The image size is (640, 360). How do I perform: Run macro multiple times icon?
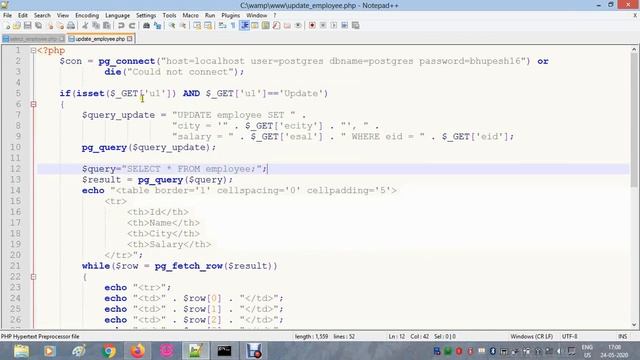click(x=344, y=26)
